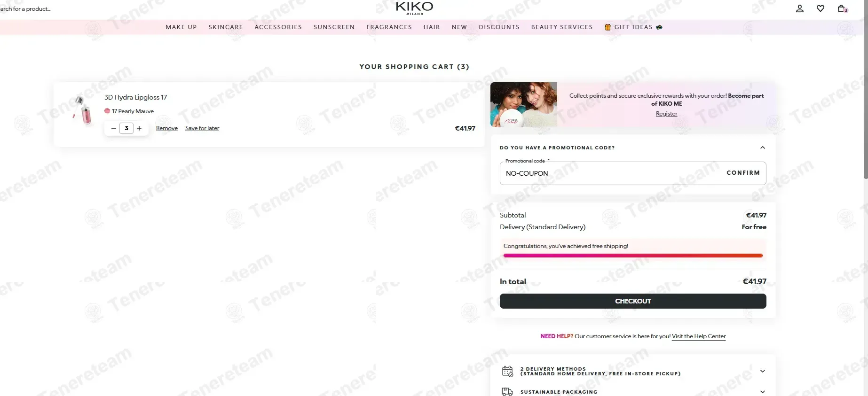Open the user account icon
This screenshot has width=868, height=396.
tap(799, 8)
